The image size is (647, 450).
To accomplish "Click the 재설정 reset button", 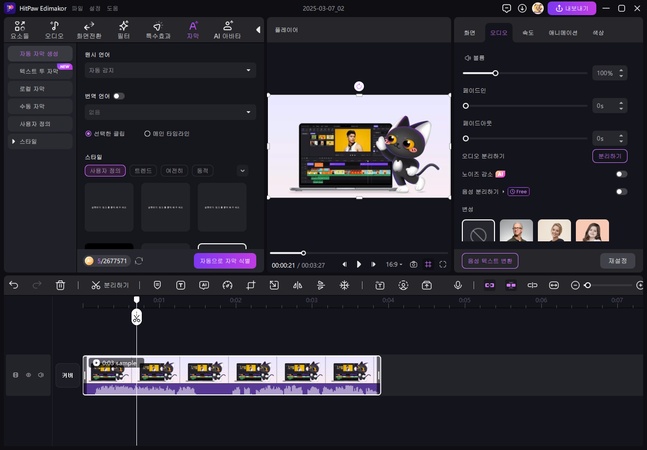I will pyautogui.click(x=617, y=260).
